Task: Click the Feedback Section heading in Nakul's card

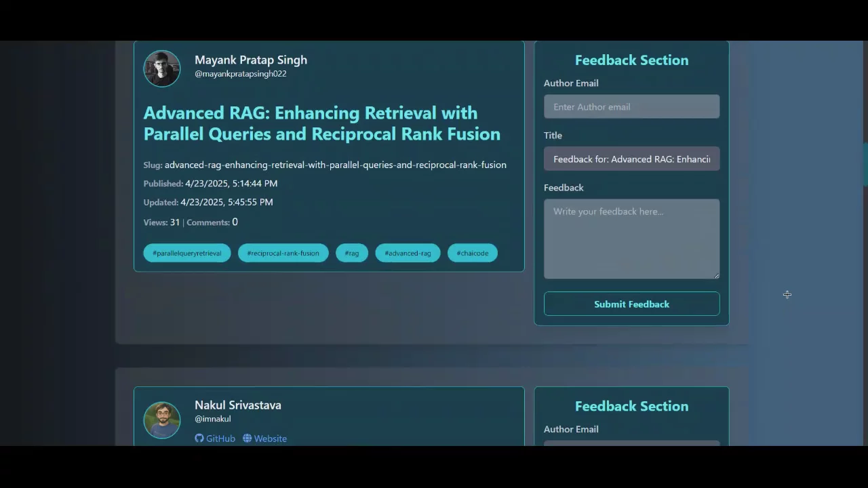Action: tap(631, 406)
